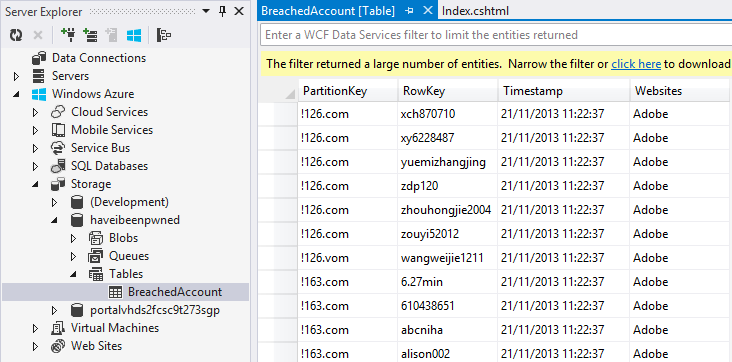Expand the Queues node
Viewport: 732px width, 362px height.
(x=74, y=256)
